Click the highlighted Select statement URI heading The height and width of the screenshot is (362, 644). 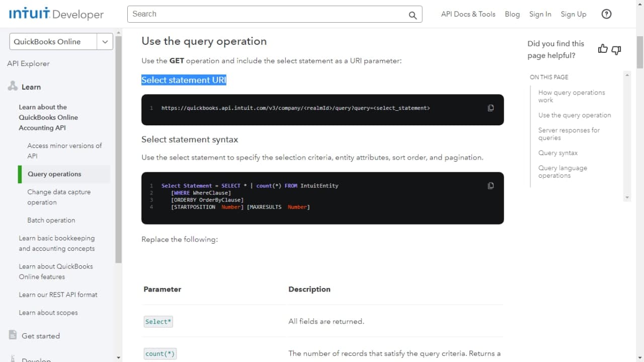tap(184, 80)
